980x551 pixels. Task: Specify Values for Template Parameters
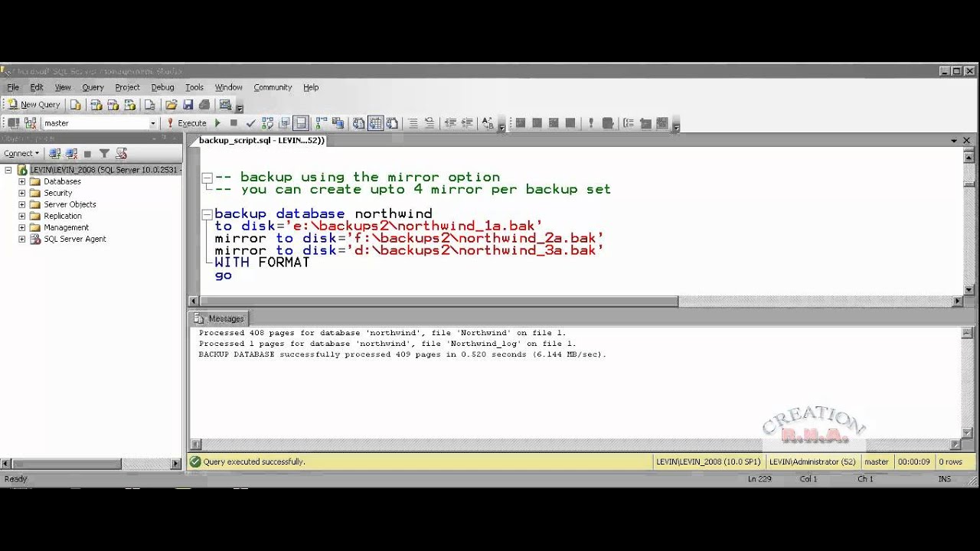pyautogui.click(x=488, y=123)
